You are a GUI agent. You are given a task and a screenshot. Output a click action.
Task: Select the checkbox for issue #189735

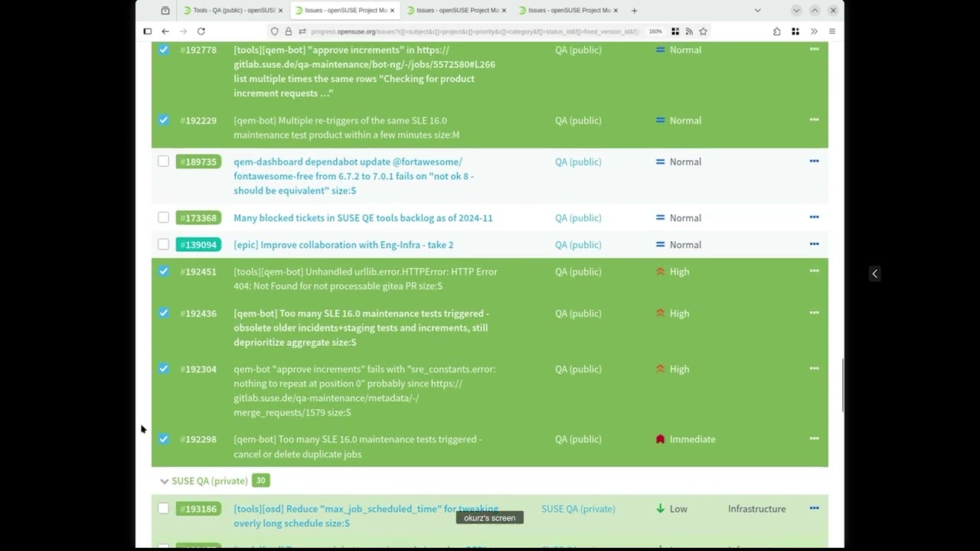(x=163, y=161)
